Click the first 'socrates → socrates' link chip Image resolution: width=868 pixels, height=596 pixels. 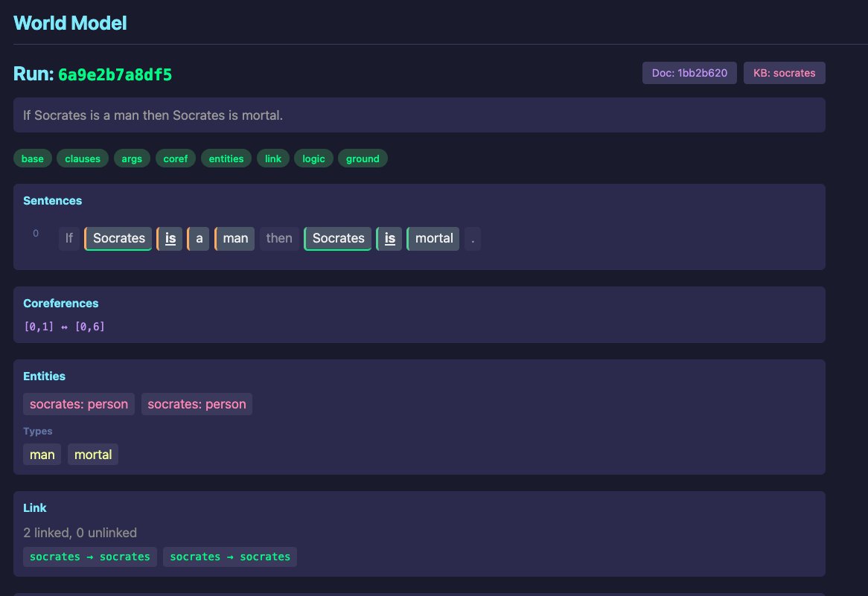(x=89, y=557)
